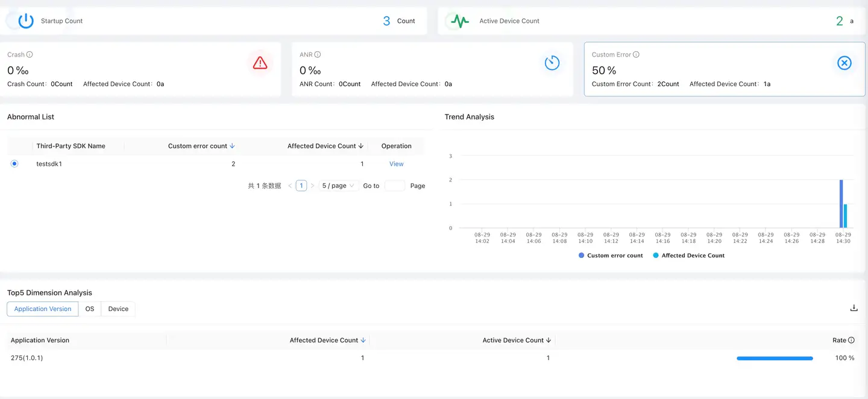The width and height of the screenshot is (868, 399).
Task: Click the View link for testsdk1
Action: click(x=397, y=164)
